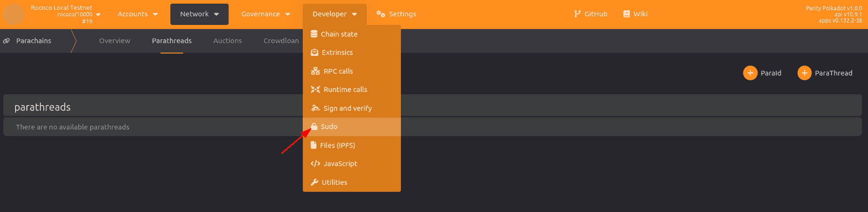Image resolution: width=868 pixels, height=212 pixels.
Task: Click the Extrinsics envelope icon
Action: click(x=315, y=53)
